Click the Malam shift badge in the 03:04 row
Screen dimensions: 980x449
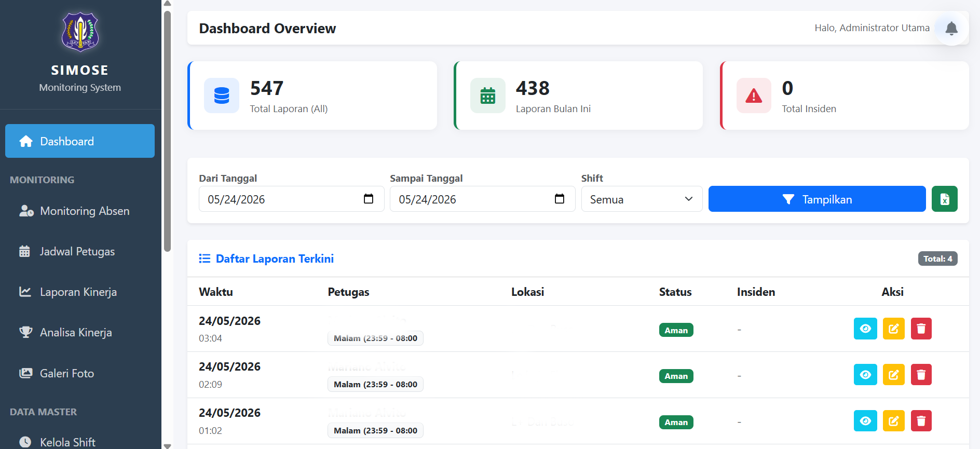click(x=375, y=338)
